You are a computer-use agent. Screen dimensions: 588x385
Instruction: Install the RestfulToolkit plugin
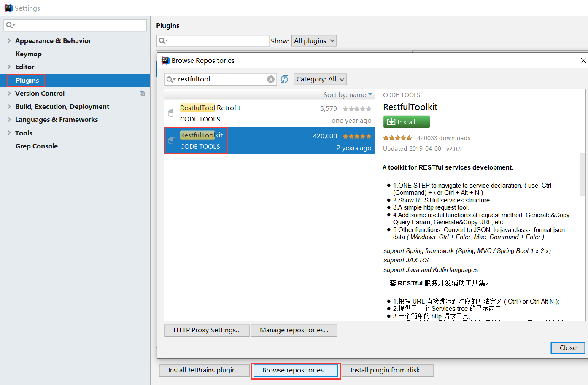[x=407, y=122]
